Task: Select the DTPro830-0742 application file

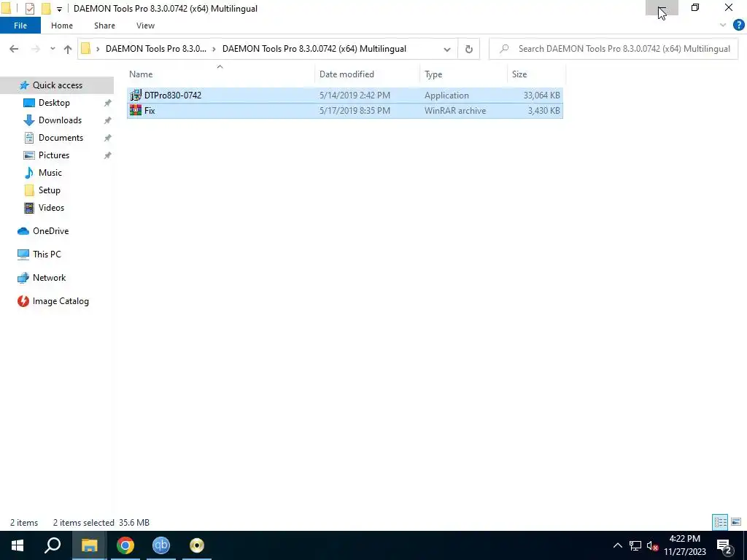Action: click(345, 96)
